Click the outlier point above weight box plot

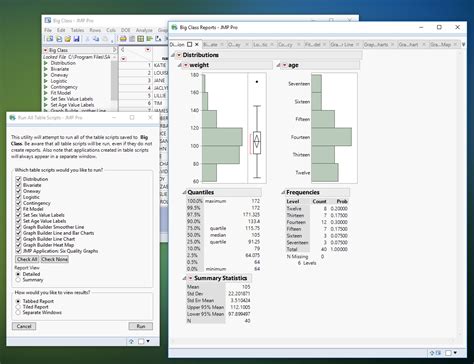click(257, 82)
